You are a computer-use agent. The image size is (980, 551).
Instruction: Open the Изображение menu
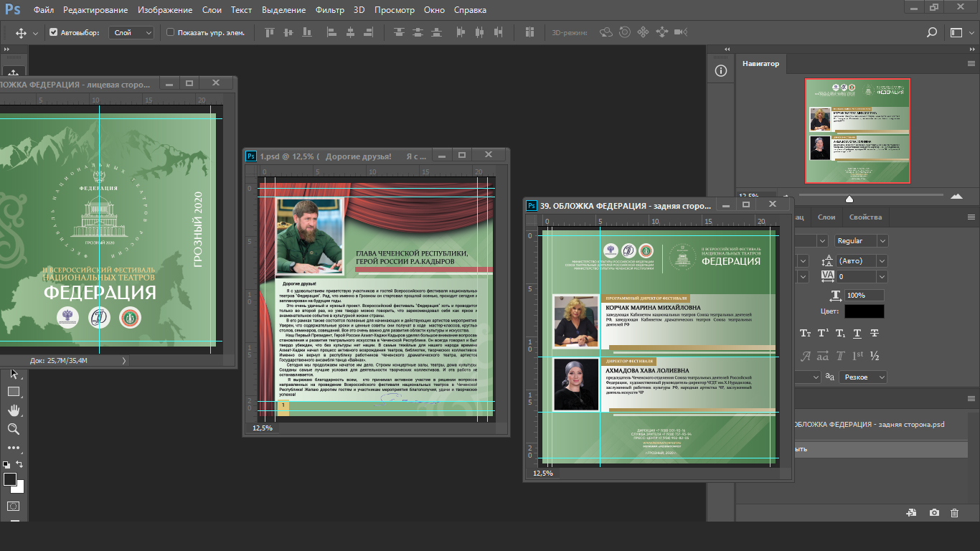point(164,10)
